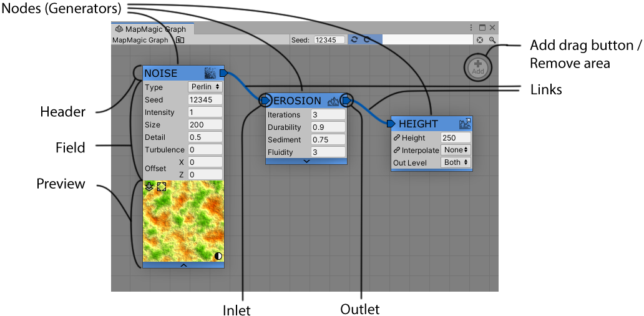Click the Iterations value field
Image resolution: width=644 pixels, height=316 pixels.
coord(328,115)
